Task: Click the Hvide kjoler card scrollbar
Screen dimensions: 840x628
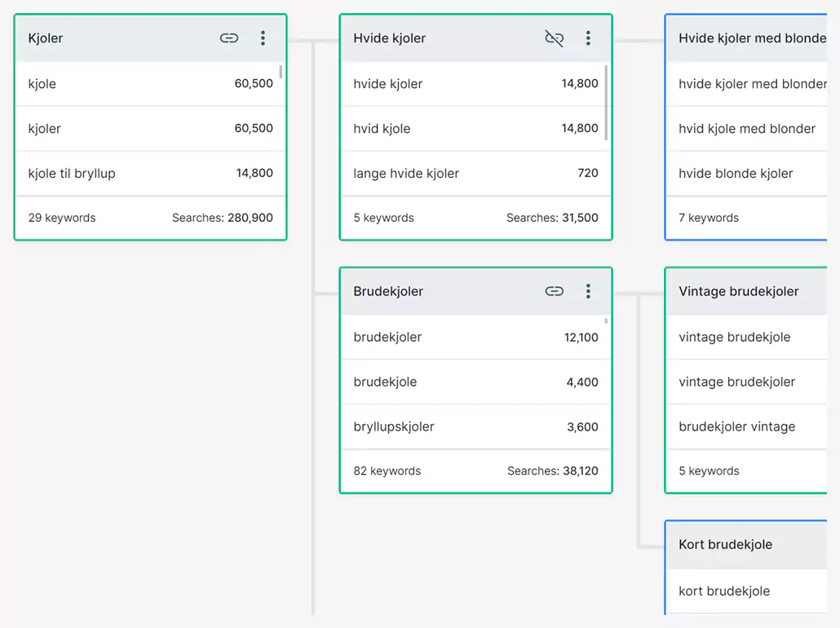Action: tap(606, 102)
